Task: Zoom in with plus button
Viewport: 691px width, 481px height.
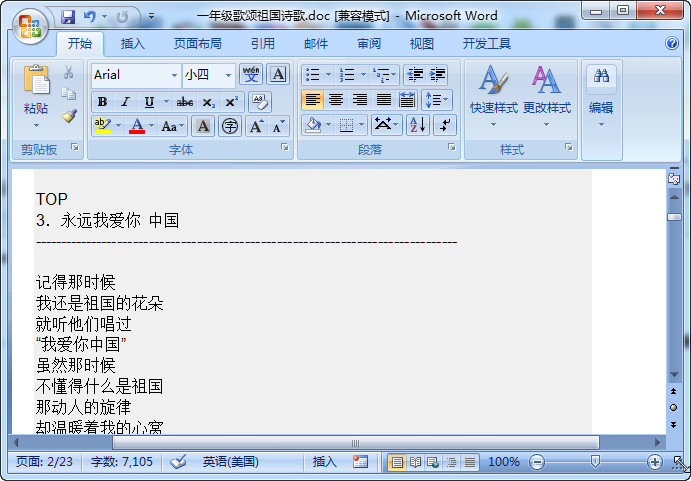Action: [654, 462]
